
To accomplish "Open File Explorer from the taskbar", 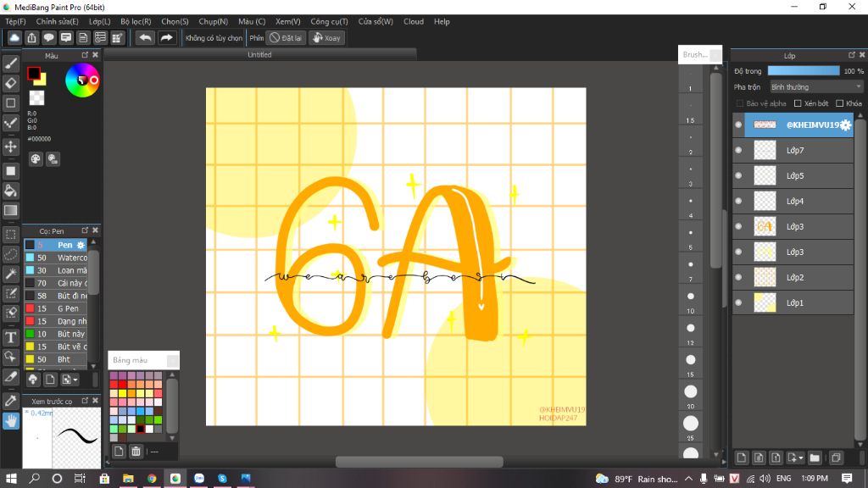I will pyautogui.click(x=128, y=478).
